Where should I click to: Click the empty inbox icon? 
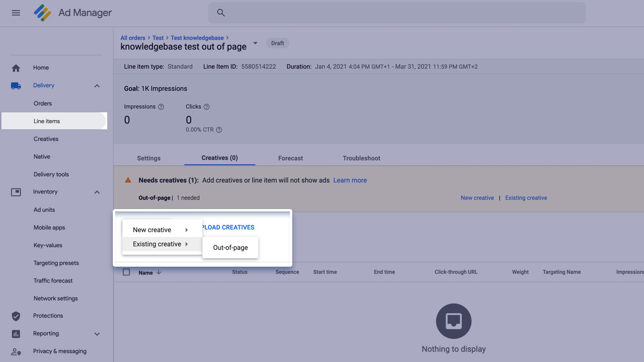tap(454, 321)
